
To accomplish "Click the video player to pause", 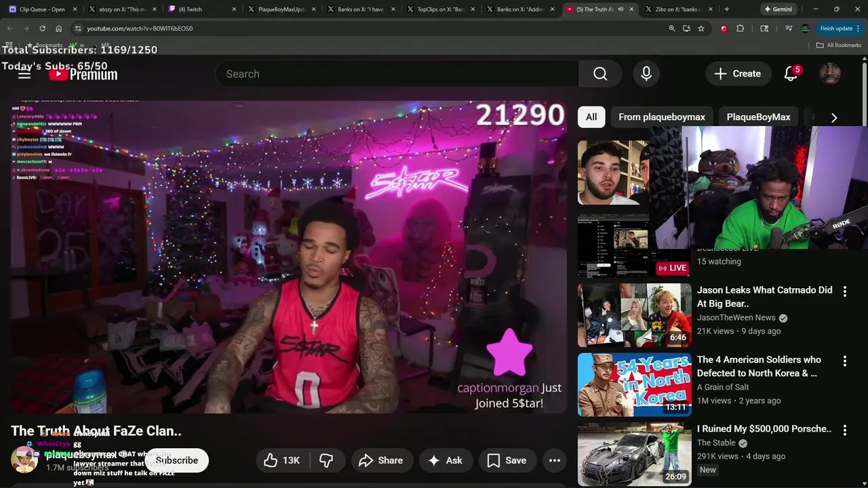I will [x=289, y=258].
